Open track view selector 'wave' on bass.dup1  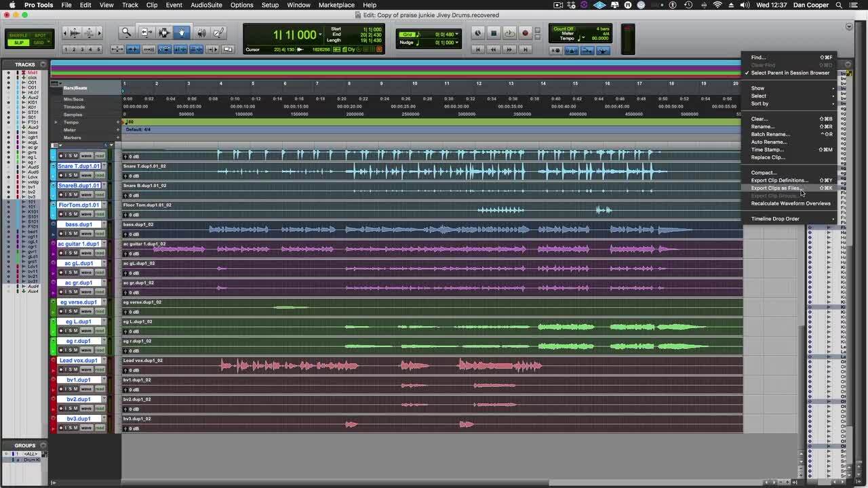86,234
